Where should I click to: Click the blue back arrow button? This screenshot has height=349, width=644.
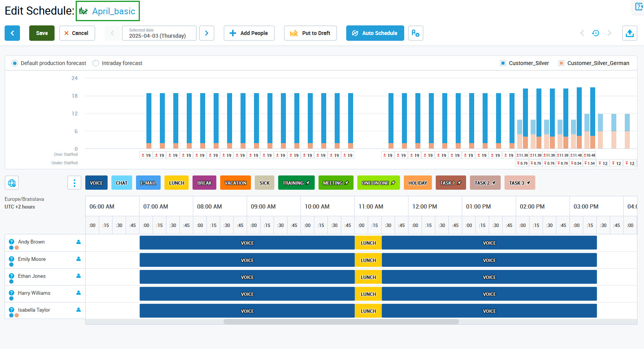tap(12, 33)
